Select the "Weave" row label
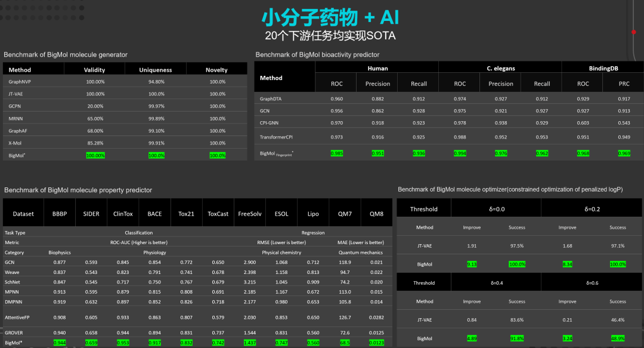 tap(12, 272)
